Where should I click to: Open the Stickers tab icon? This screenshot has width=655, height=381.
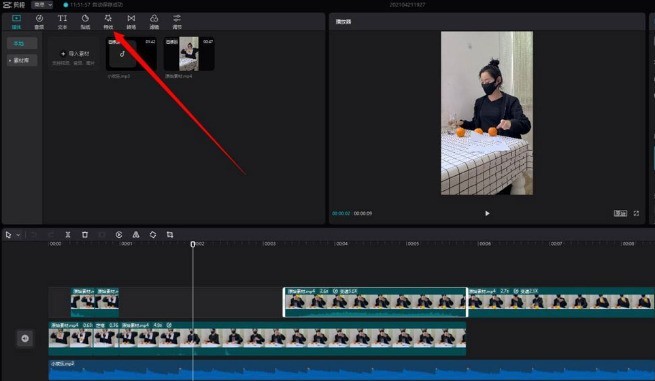[x=85, y=22]
